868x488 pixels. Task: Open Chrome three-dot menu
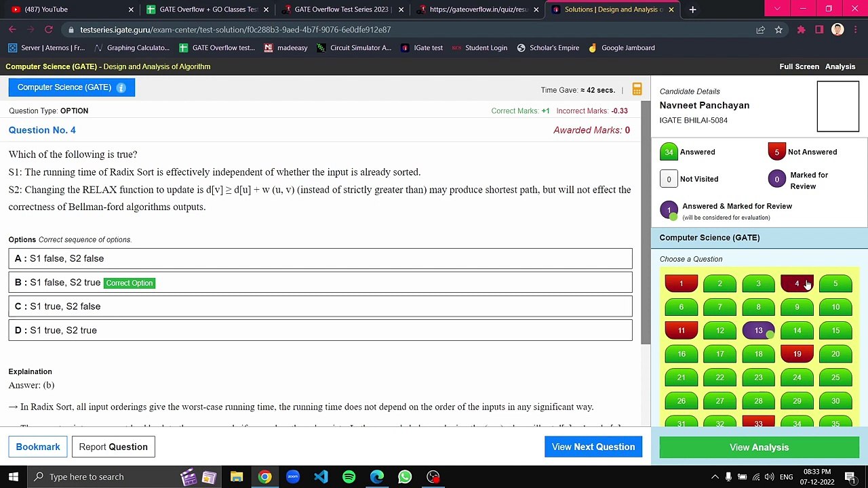856,30
